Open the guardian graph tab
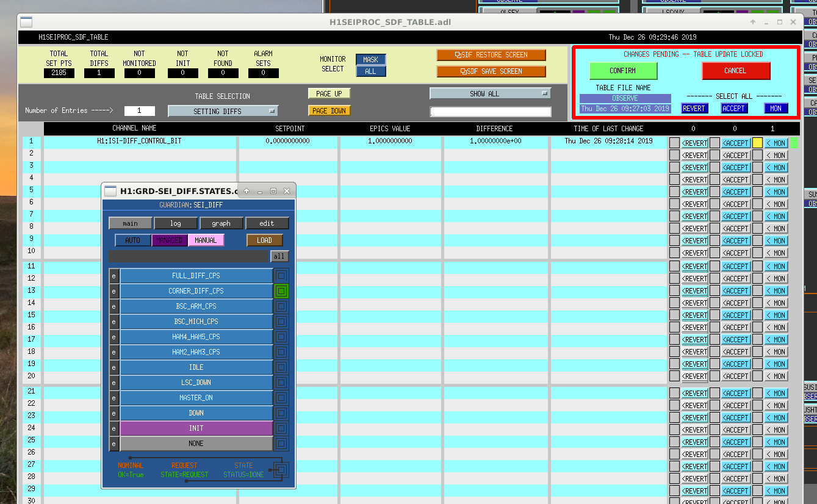 tap(221, 223)
